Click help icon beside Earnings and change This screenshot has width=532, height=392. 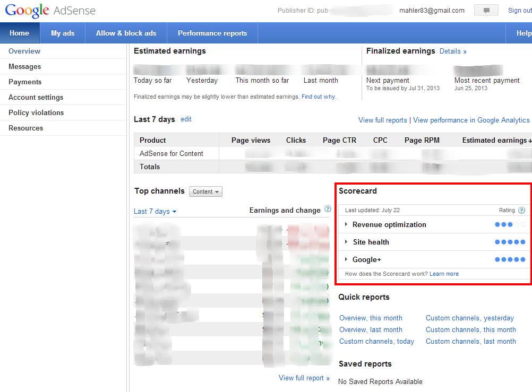328,210
